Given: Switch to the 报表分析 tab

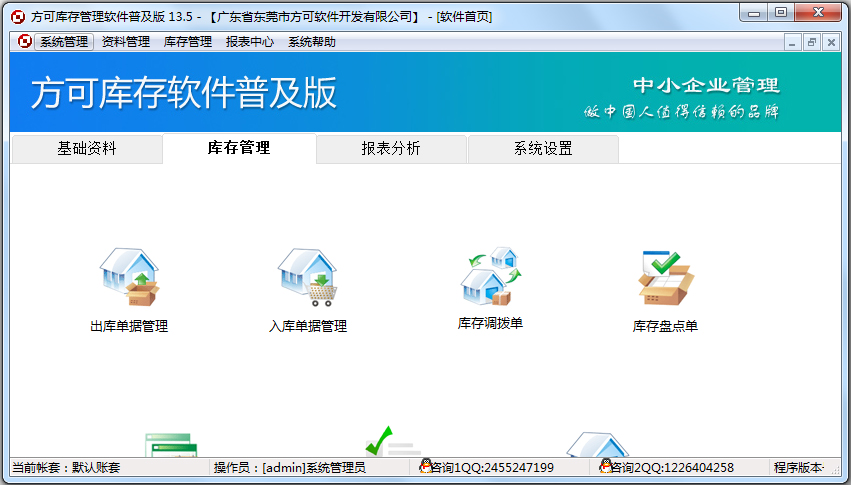Looking at the screenshot, I should click(x=391, y=149).
